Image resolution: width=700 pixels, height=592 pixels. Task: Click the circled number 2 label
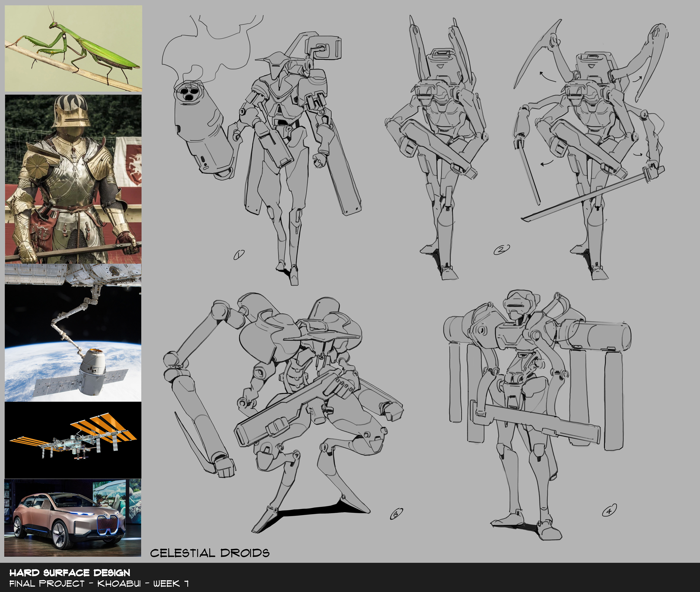(501, 249)
